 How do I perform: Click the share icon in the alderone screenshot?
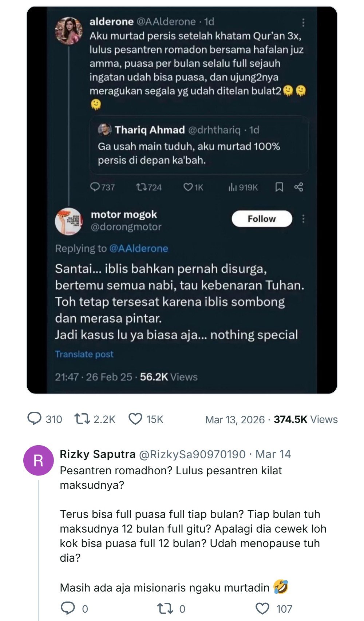click(299, 187)
